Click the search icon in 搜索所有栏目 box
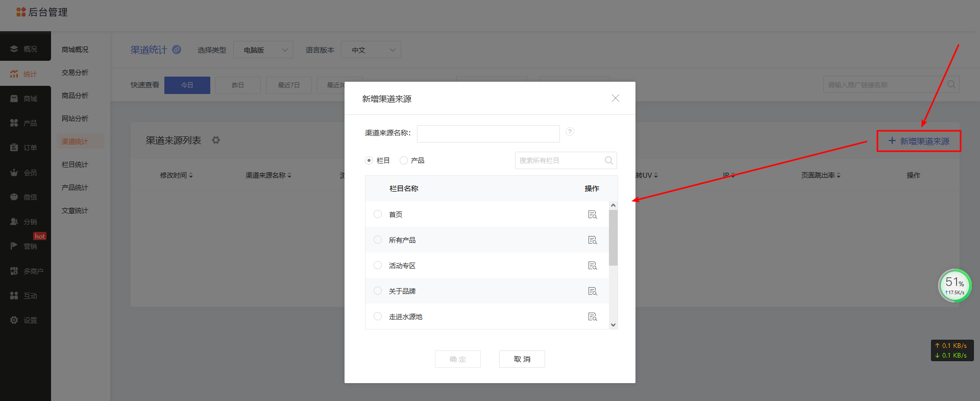This screenshot has height=401, width=980. pyautogui.click(x=608, y=160)
